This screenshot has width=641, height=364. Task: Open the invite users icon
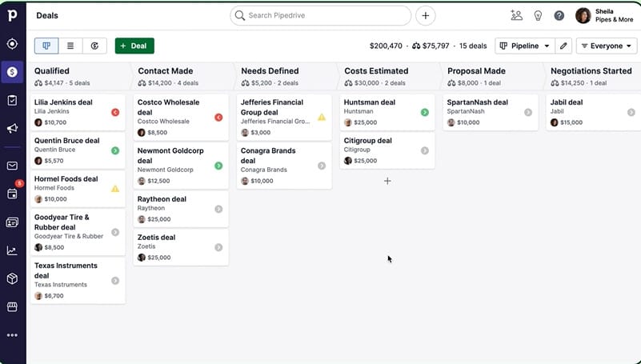click(x=516, y=15)
